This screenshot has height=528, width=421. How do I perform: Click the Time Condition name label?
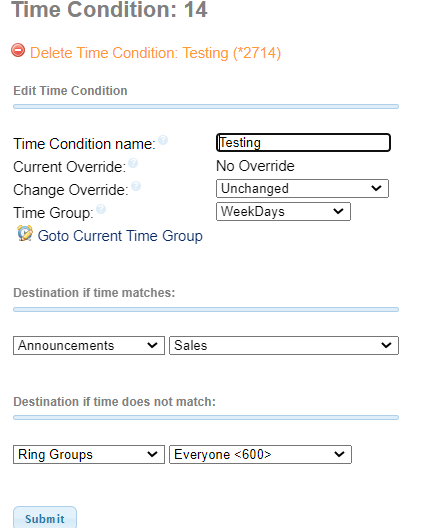pyautogui.click(x=84, y=144)
